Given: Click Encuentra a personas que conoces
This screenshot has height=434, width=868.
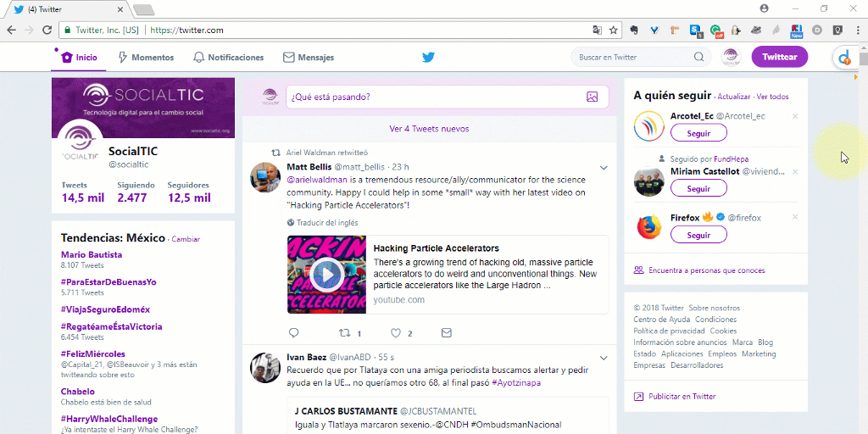Looking at the screenshot, I should point(699,270).
